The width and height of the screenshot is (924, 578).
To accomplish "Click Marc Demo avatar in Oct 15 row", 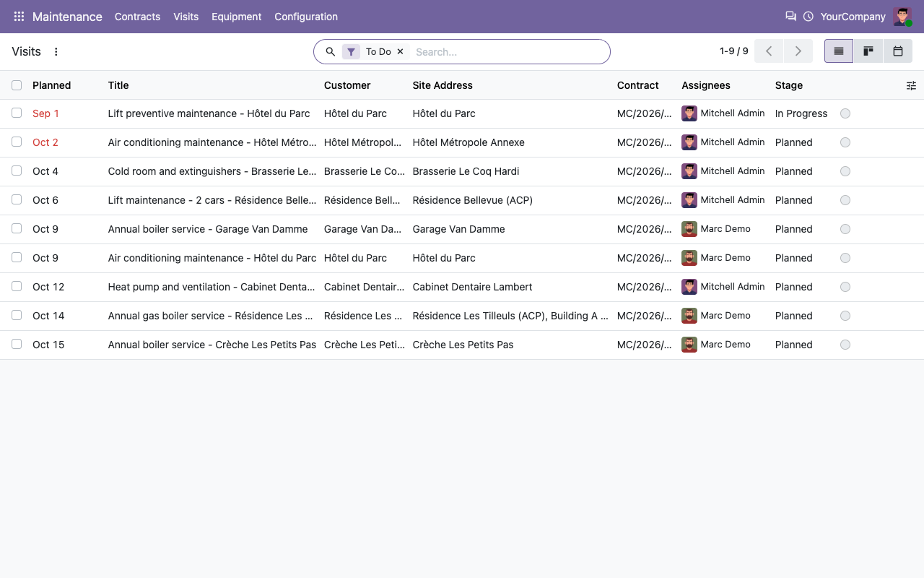I will (689, 345).
